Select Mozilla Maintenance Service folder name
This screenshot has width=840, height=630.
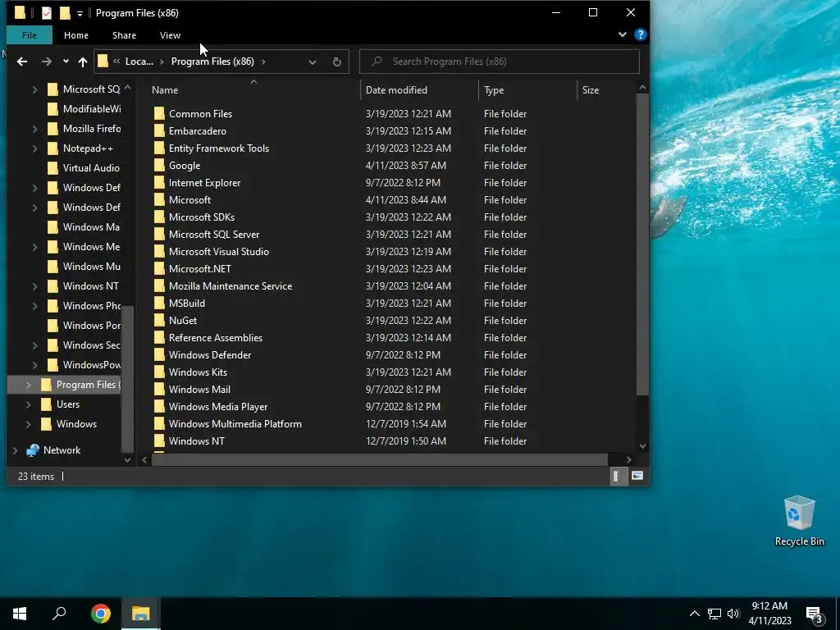tap(231, 286)
